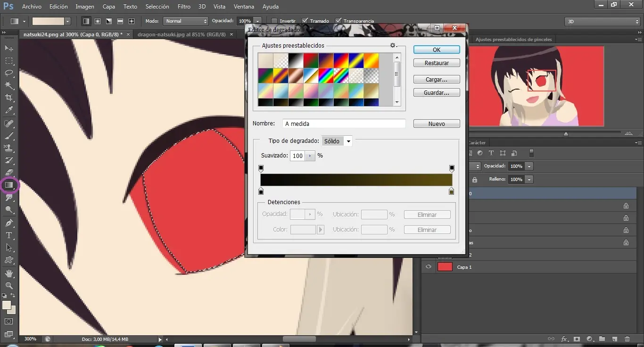Select the Healing Brush tool
The image size is (644, 347).
tap(9, 124)
